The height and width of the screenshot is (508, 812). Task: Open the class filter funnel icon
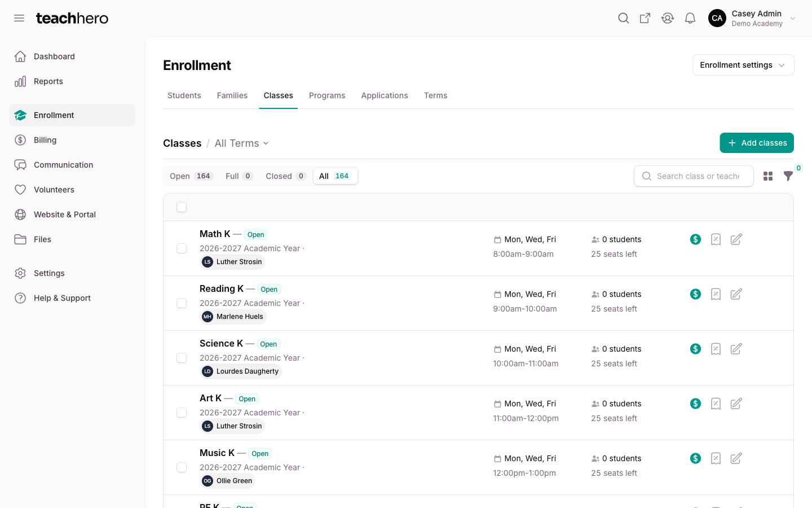tap(788, 176)
